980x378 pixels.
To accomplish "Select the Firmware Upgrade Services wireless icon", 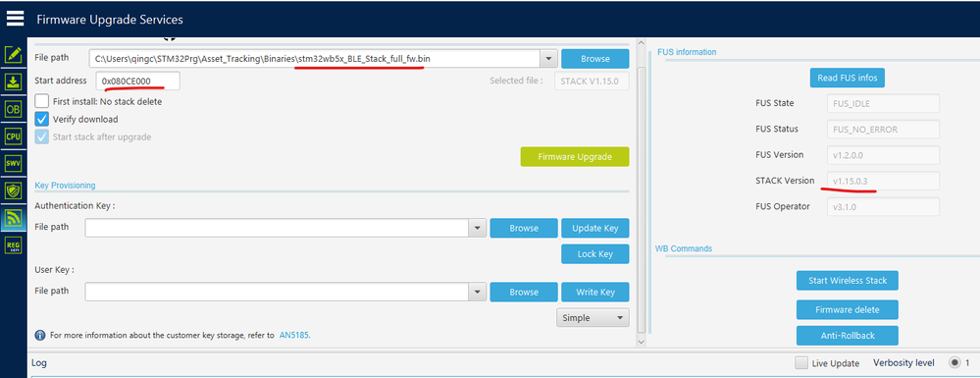I will click(13, 217).
